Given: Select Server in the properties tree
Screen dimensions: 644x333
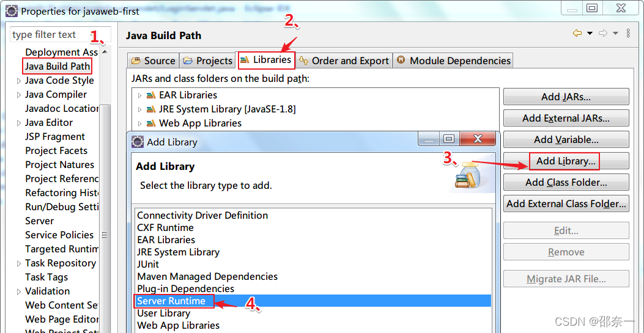Looking at the screenshot, I should tap(39, 221).
